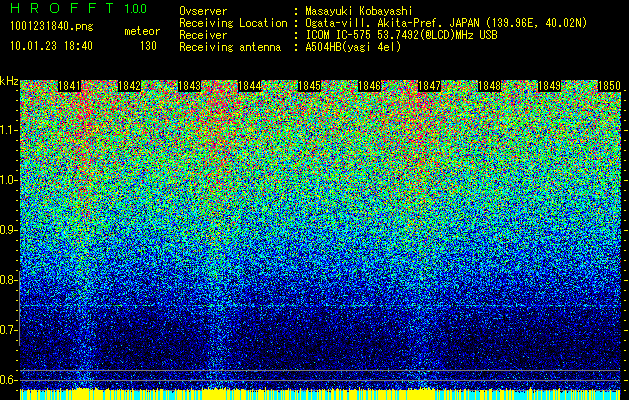Click the 1842 time marker

coord(130,86)
